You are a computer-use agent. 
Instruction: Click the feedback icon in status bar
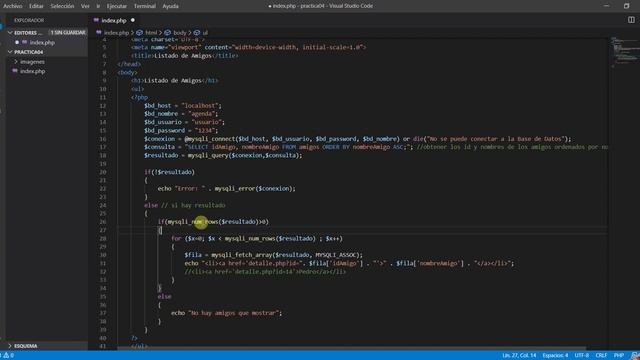point(635,356)
